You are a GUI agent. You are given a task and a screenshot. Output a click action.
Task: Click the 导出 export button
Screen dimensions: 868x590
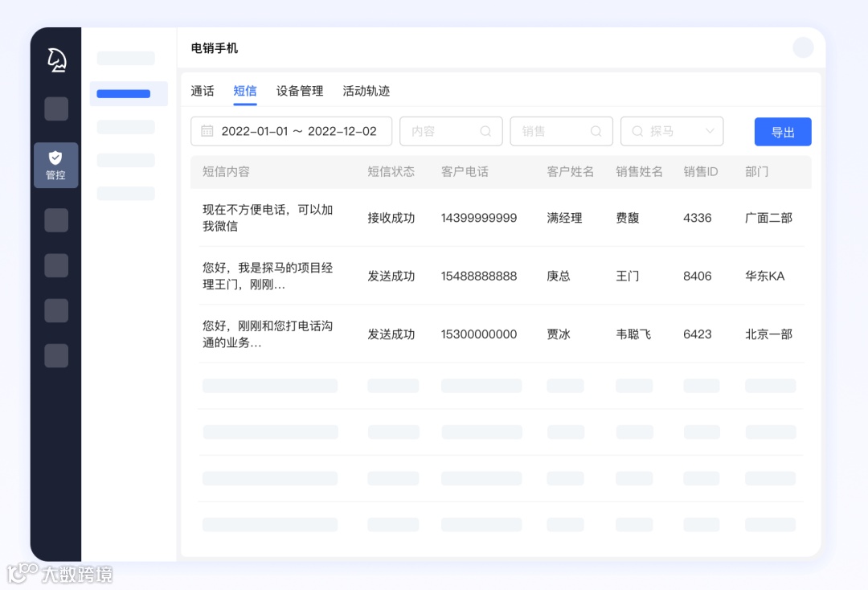(783, 132)
